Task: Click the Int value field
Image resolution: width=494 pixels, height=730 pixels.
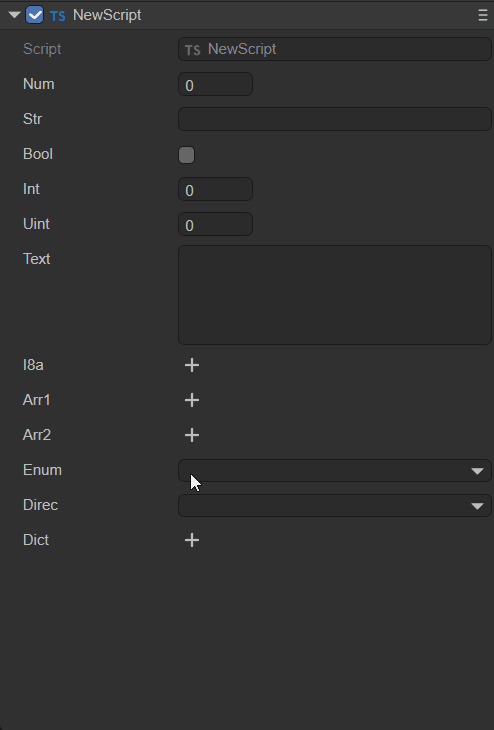Action: coord(216,189)
